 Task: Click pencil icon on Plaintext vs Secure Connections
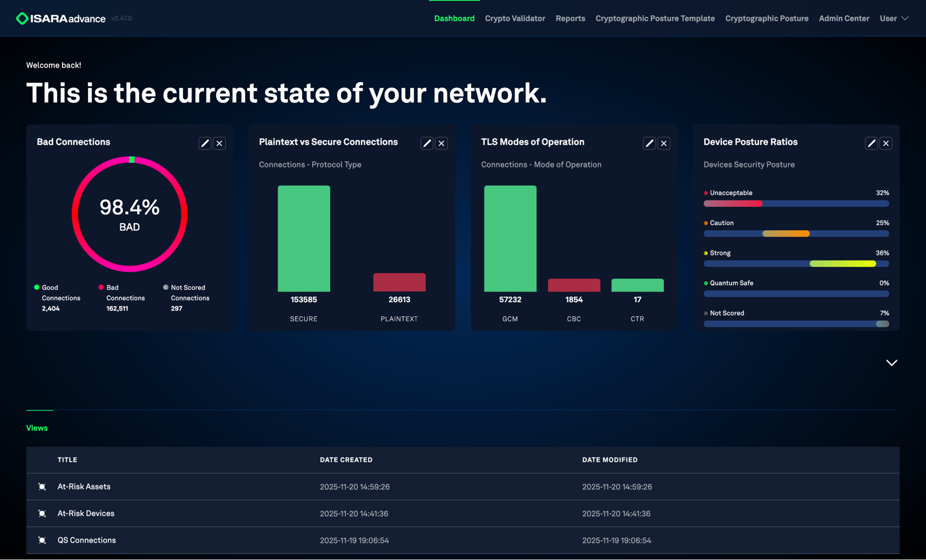[426, 144]
